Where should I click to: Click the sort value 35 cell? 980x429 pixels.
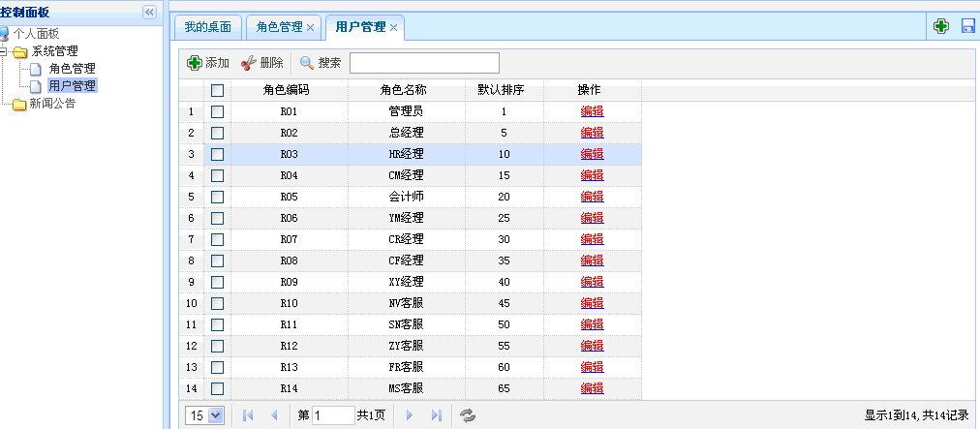coord(504,260)
